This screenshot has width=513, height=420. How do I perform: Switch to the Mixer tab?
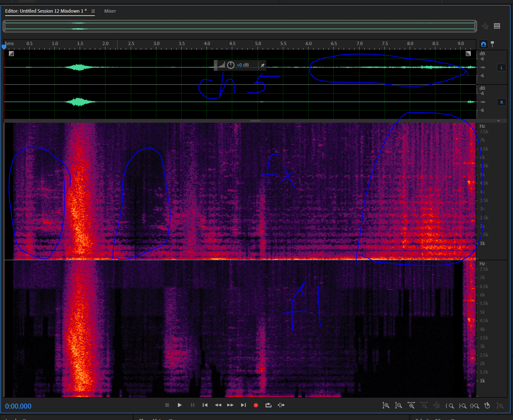click(110, 11)
